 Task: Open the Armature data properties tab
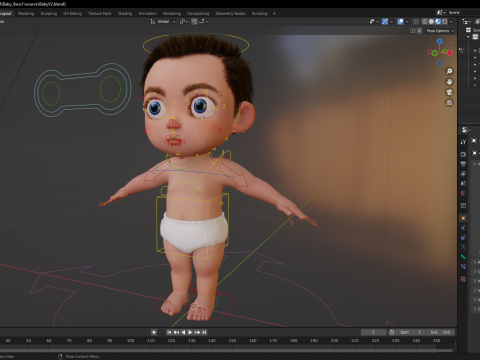pyautogui.click(x=463, y=247)
